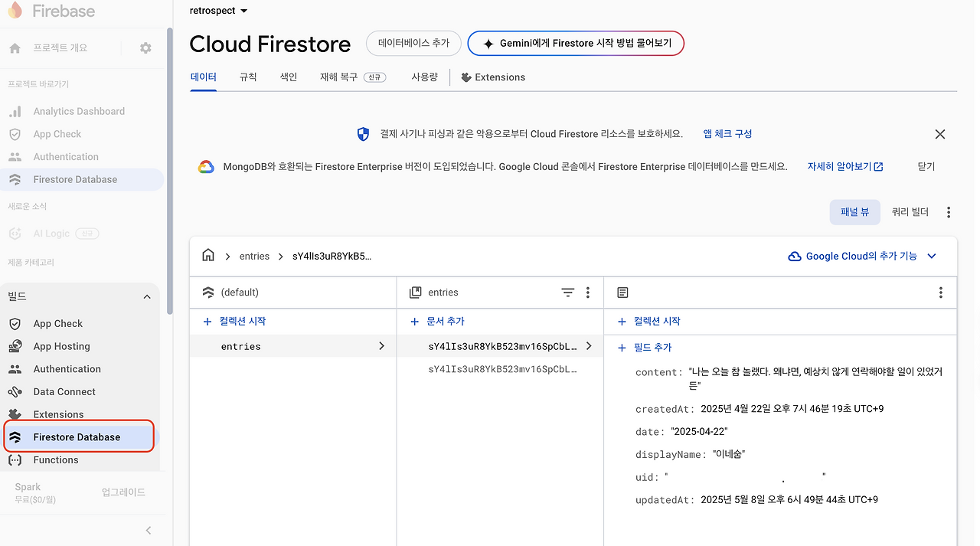980x546 pixels.
Task: Switch to the 재해 복구 tab
Action: 353,77
